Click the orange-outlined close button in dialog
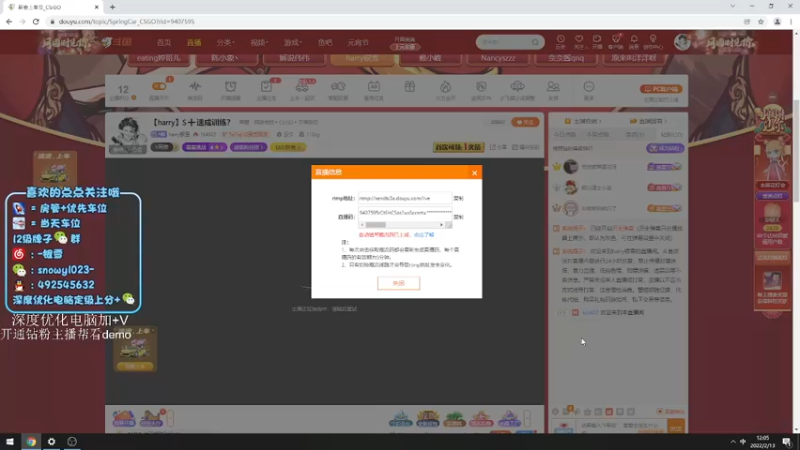800x450 pixels. [x=398, y=283]
